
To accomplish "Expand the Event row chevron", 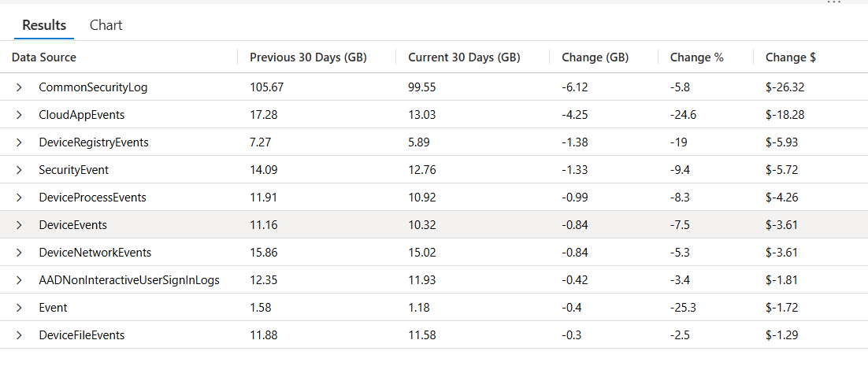I will click(x=19, y=308).
